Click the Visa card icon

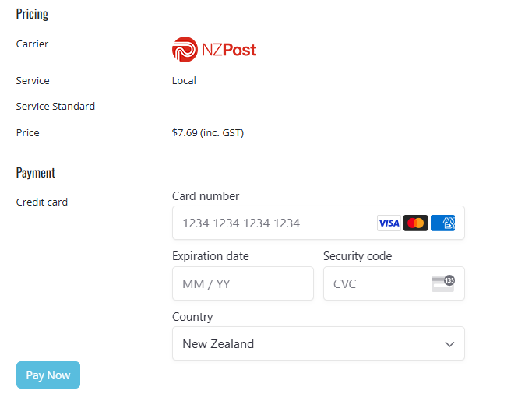tap(389, 223)
